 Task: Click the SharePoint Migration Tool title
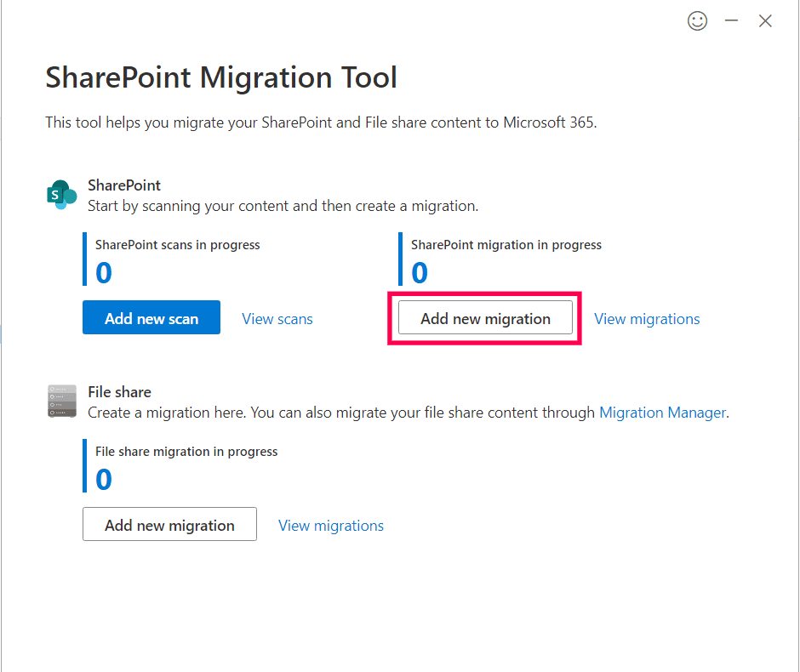[221, 77]
